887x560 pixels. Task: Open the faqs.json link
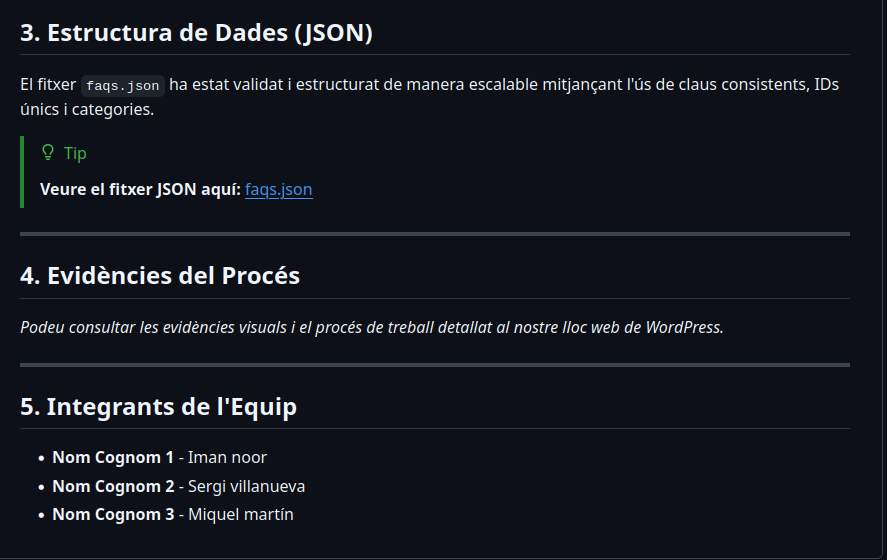click(x=278, y=189)
